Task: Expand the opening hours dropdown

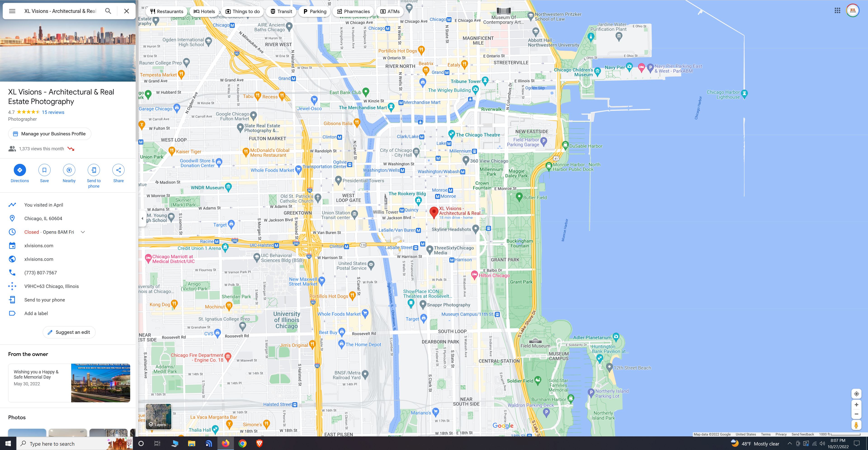Action: tap(83, 232)
